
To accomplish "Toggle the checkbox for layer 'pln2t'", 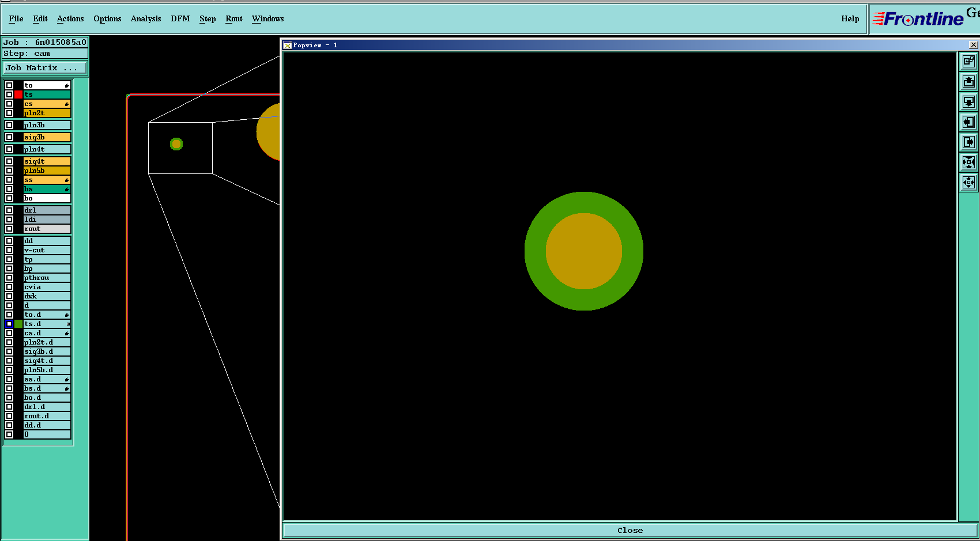I will 9,113.
